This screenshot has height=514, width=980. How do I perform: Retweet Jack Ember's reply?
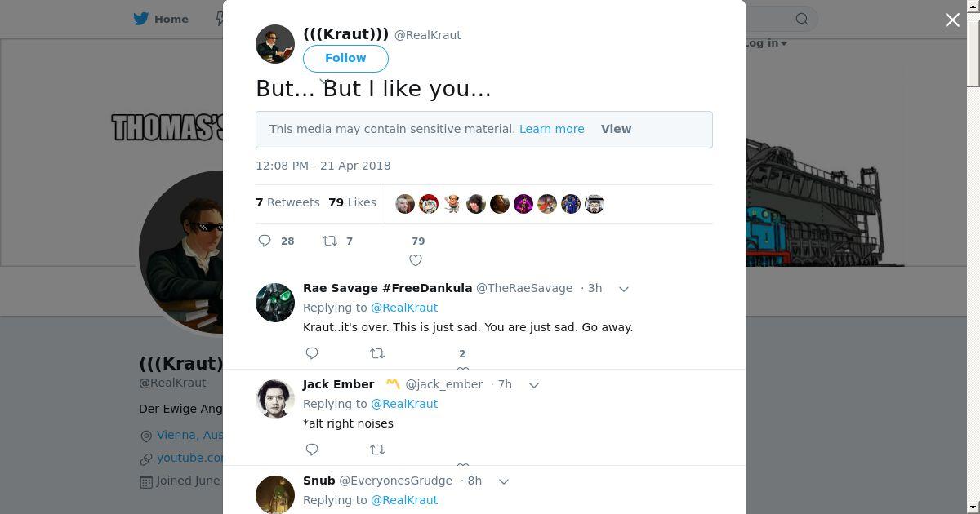pyautogui.click(x=377, y=450)
